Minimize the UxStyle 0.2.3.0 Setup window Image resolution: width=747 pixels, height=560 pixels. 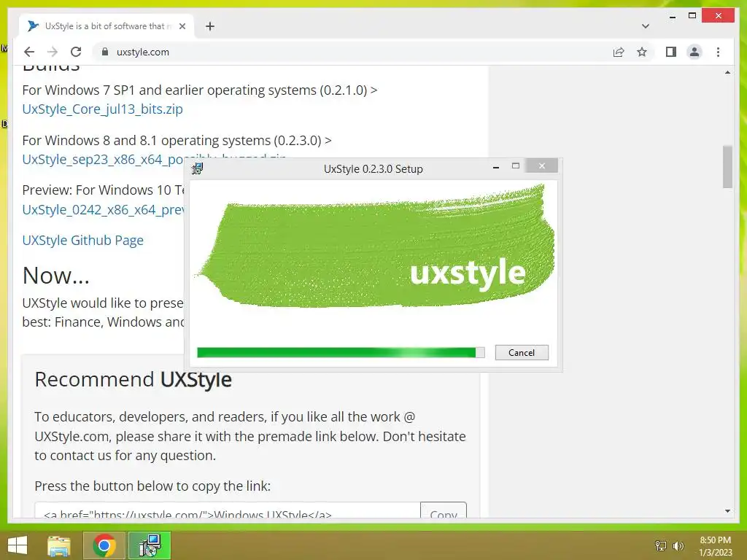pyautogui.click(x=496, y=167)
